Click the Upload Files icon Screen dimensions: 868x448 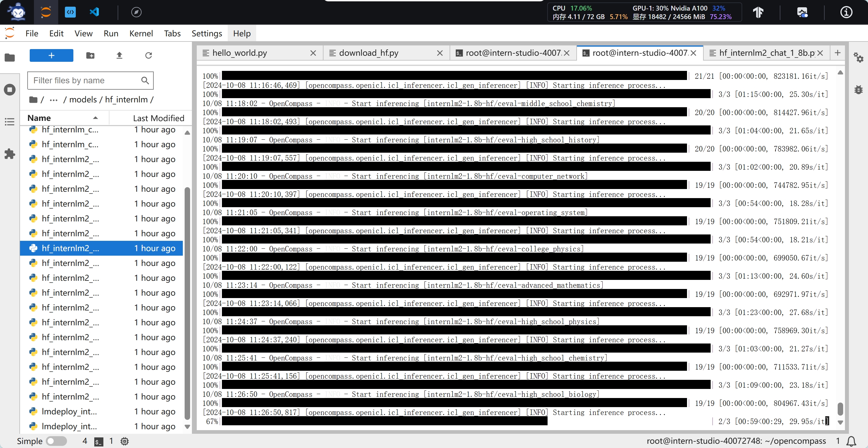pyautogui.click(x=119, y=55)
